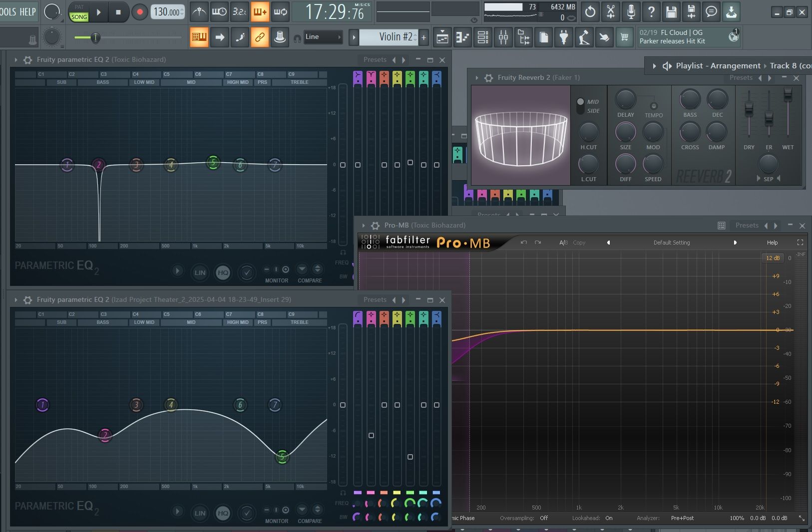812x532 pixels.
Task: Toggle LIN phase in upper Parametric EQ 2
Action: pyautogui.click(x=200, y=272)
